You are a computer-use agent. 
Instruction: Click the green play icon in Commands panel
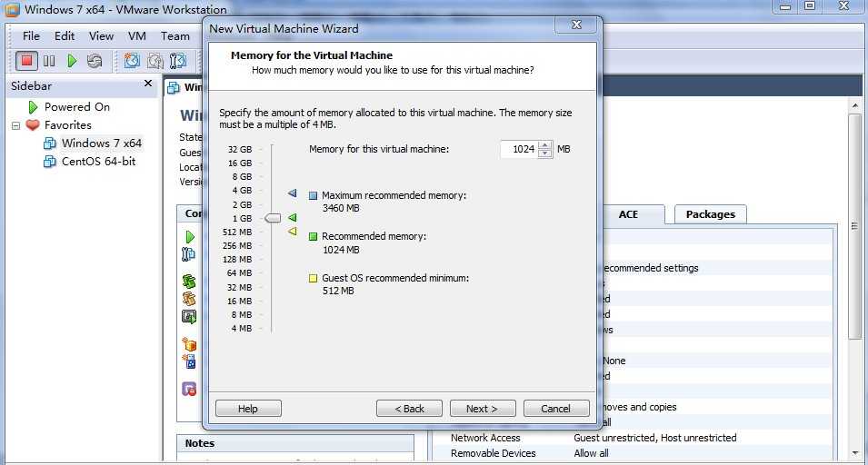(190, 237)
